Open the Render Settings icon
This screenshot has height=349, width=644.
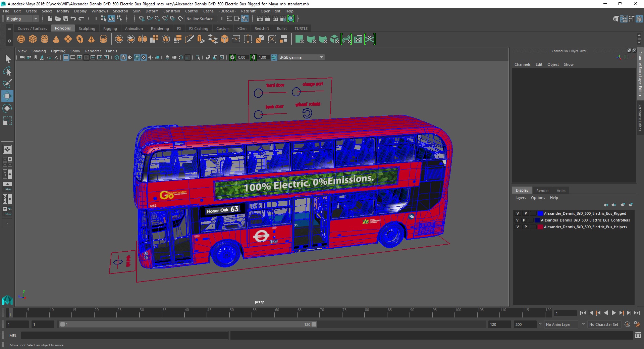point(283,19)
